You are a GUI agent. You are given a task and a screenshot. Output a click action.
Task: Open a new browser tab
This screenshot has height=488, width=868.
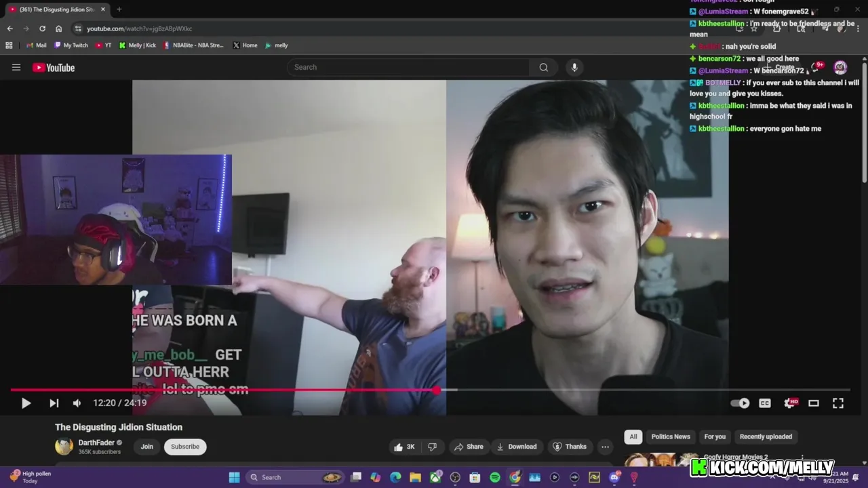[x=119, y=9]
